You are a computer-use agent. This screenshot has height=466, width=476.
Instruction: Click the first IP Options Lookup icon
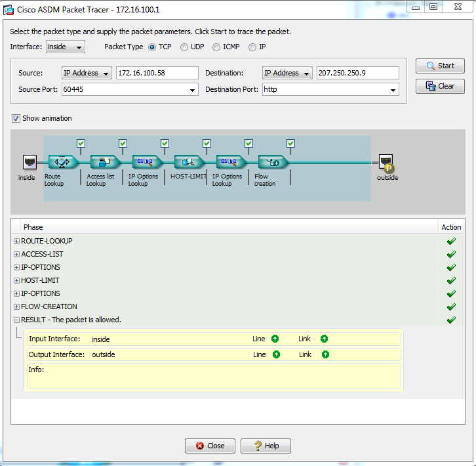point(147,161)
